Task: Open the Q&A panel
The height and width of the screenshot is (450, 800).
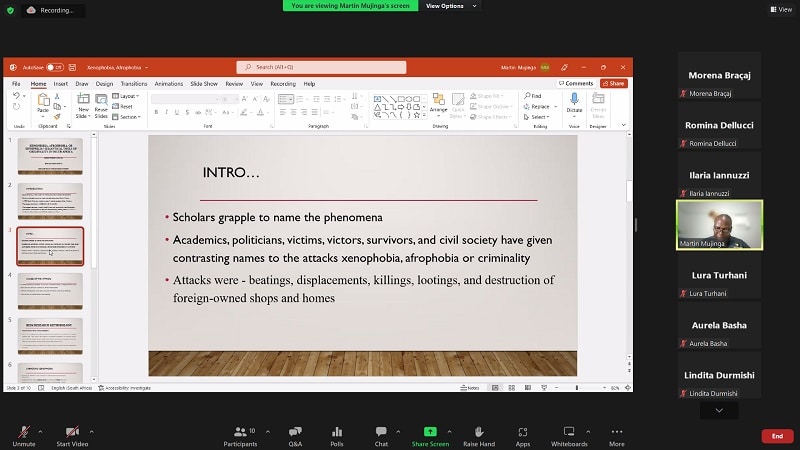Action: [x=295, y=434]
